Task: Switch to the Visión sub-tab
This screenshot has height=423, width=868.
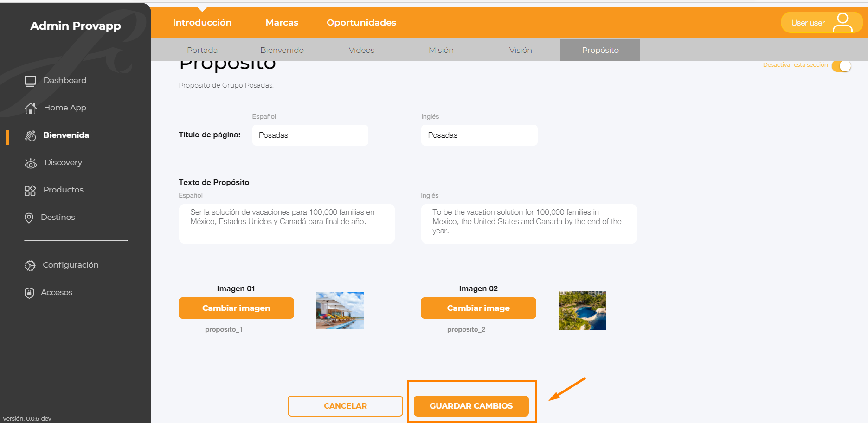Action: (521, 50)
